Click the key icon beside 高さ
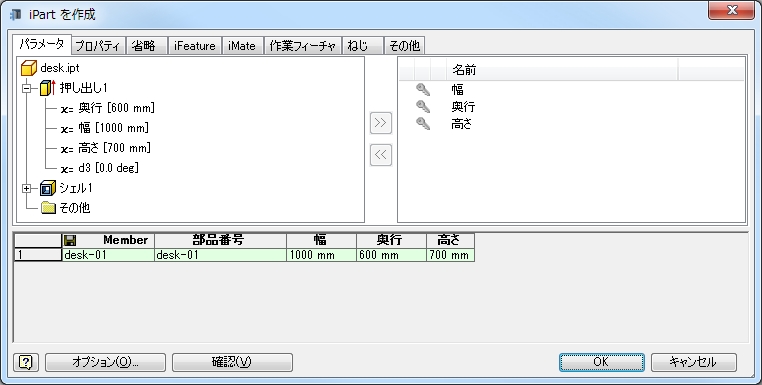 (423, 124)
